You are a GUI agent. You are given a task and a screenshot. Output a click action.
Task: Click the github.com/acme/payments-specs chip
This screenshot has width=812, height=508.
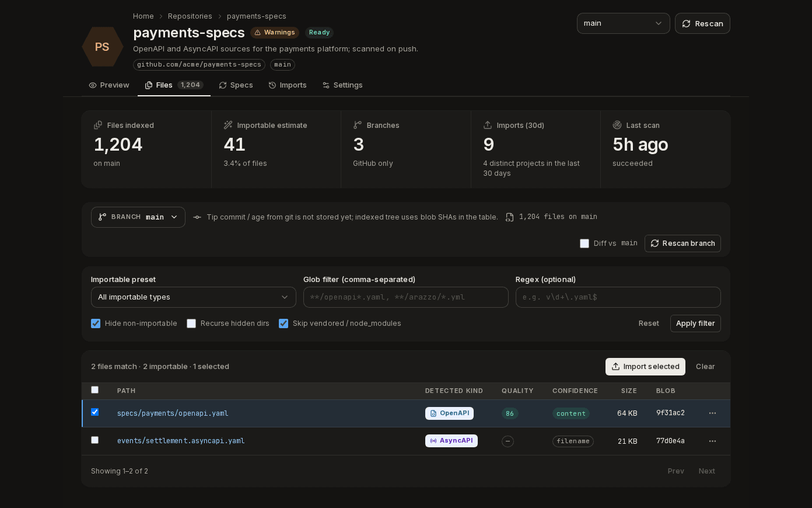[199, 65]
